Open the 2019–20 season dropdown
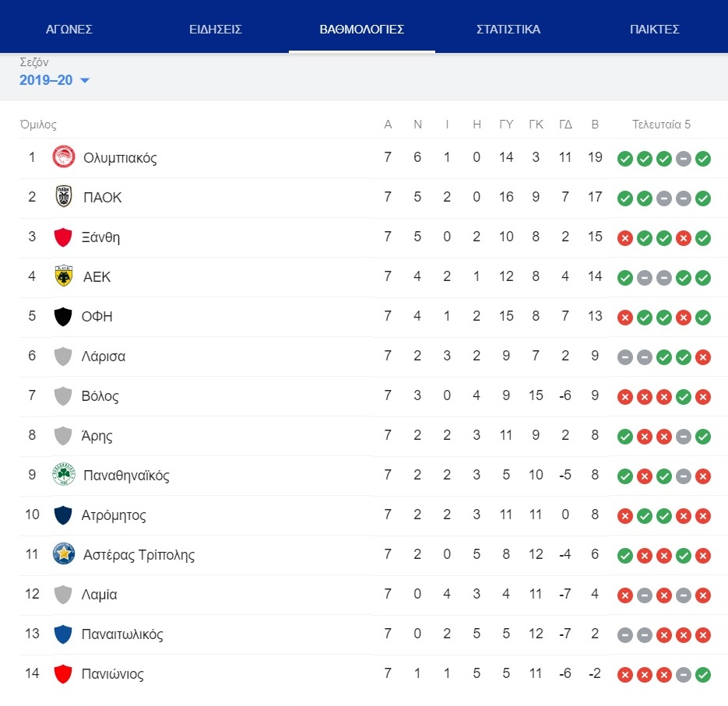This screenshot has height=706, width=728. pyautogui.click(x=55, y=80)
